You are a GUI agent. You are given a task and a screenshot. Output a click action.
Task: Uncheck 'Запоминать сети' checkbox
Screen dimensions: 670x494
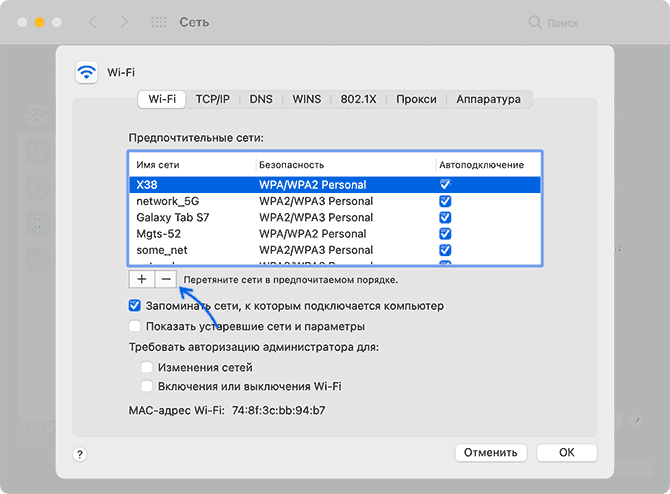pyautogui.click(x=135, y=306)
